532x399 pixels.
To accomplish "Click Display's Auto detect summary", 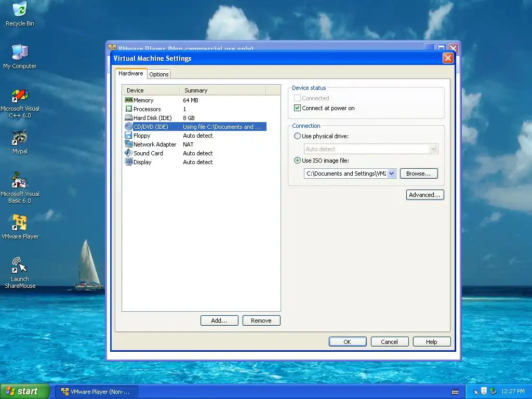I will 198,162.
